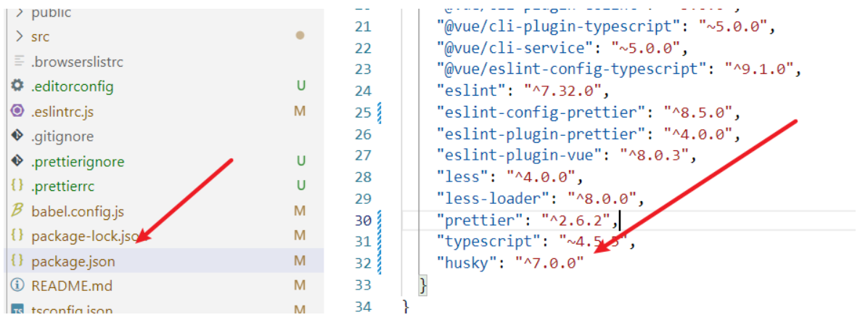Viewport: 868px width, 320px height.
Task: Select the README.md file
Action: pos(71,286)
